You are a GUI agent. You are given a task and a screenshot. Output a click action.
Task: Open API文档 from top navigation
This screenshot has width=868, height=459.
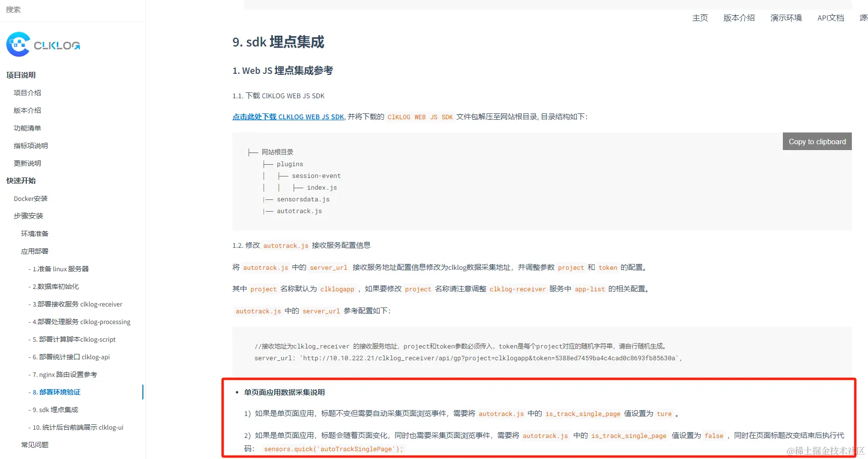coord(831,18)
